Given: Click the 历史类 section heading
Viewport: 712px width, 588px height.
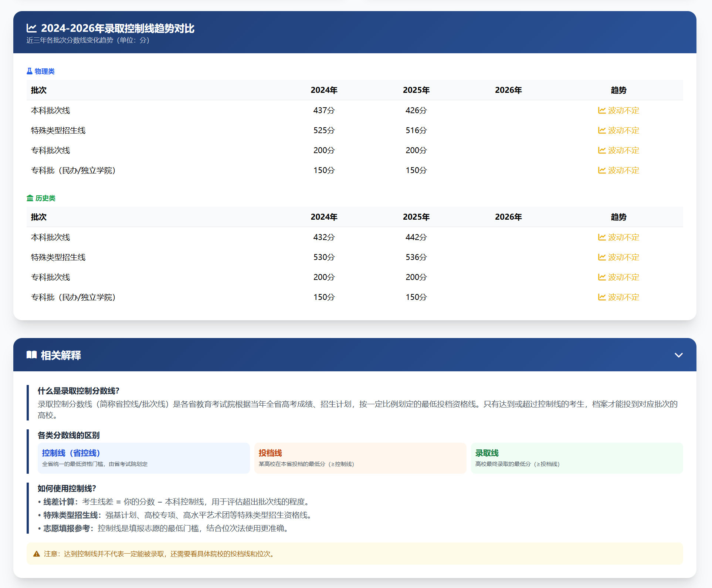Looking at the screenshot, I should (x=41, y=198).
